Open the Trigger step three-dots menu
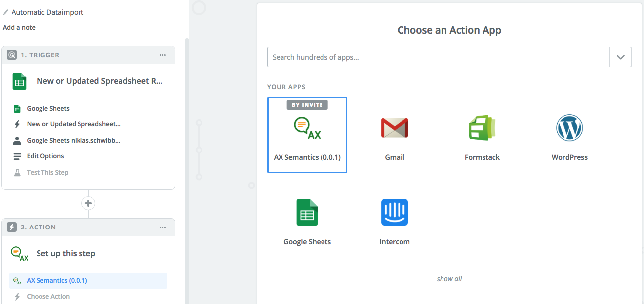This screenshot has height=304, width=644. [x=162, y=55]
